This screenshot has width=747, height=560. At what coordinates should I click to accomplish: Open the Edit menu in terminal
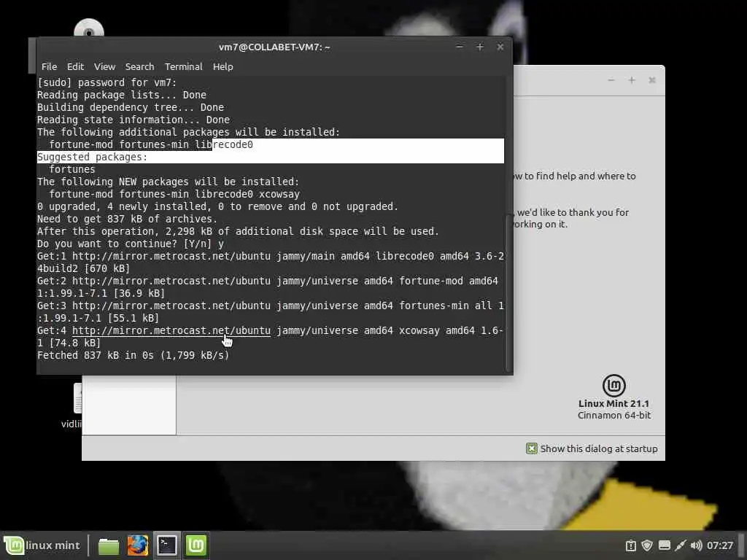tap(75, 66)
